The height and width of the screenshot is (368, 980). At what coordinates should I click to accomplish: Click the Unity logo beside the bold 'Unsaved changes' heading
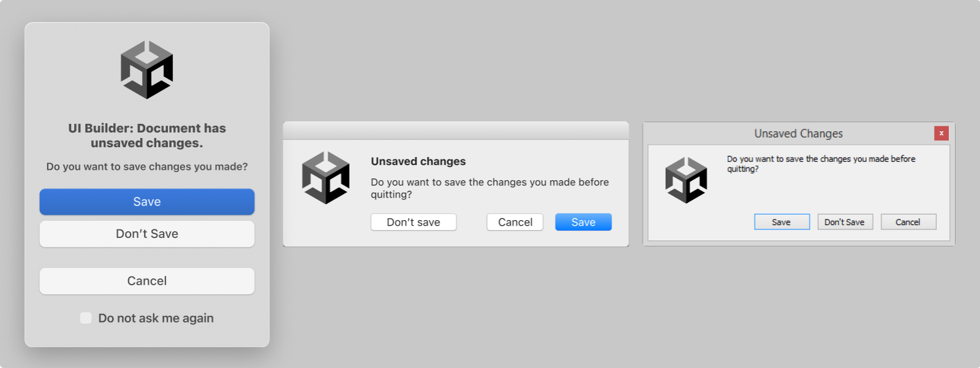(x=326, y=178)
